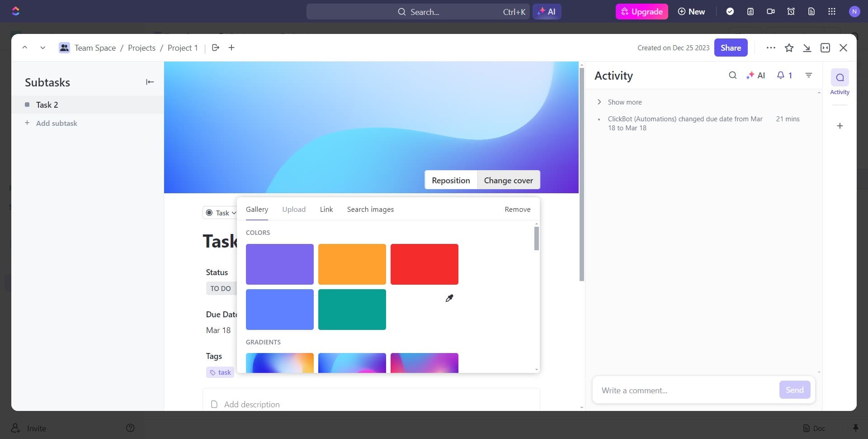Open the top bar Notepad icon
Screen dimensions: 868x439
[750, 12]
